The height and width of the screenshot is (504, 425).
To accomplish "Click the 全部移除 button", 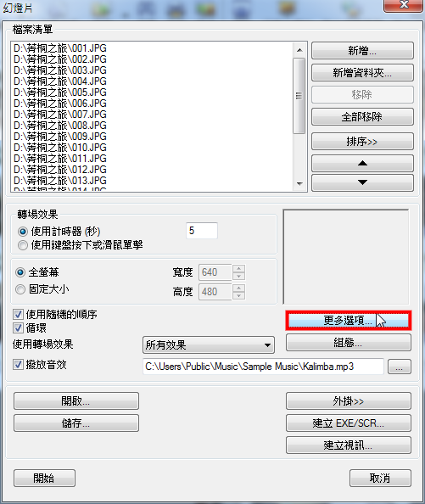I will (362, 117).
